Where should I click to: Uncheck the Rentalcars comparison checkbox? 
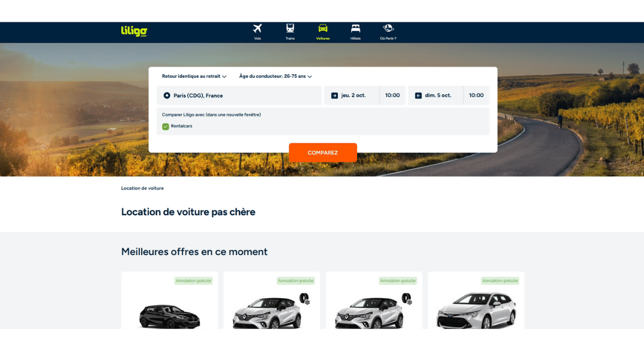pos(166,126)
